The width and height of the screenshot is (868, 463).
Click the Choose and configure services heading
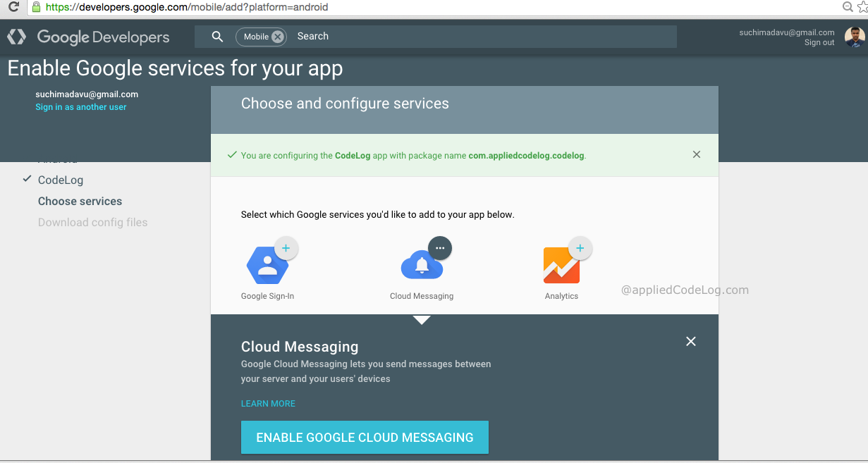tap(345, 104)
